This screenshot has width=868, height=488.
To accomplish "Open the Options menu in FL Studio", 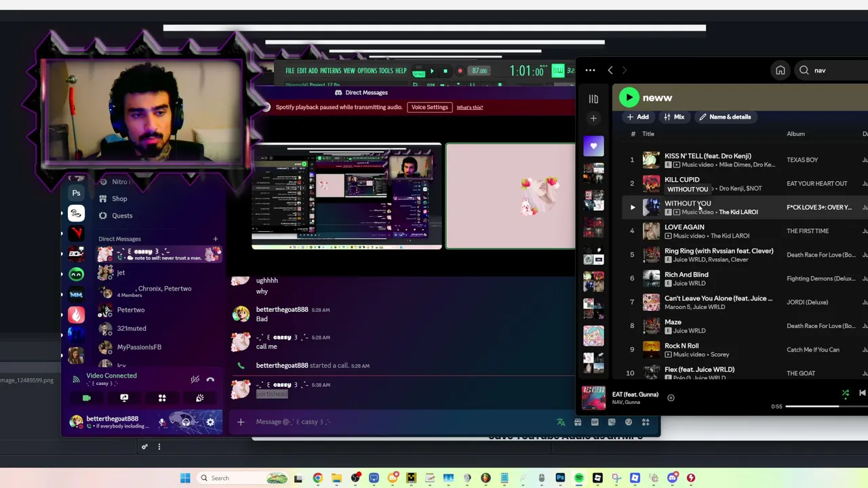I will pos(367,71).
